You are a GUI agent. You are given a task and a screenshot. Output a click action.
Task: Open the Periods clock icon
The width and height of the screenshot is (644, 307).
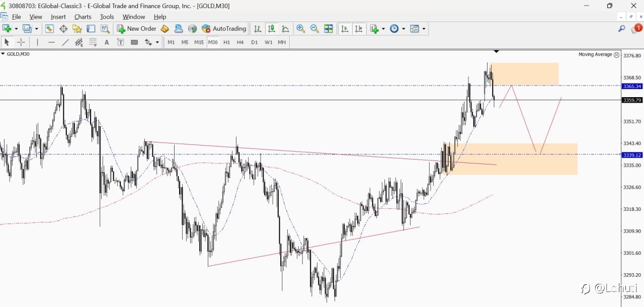point(394,29)
